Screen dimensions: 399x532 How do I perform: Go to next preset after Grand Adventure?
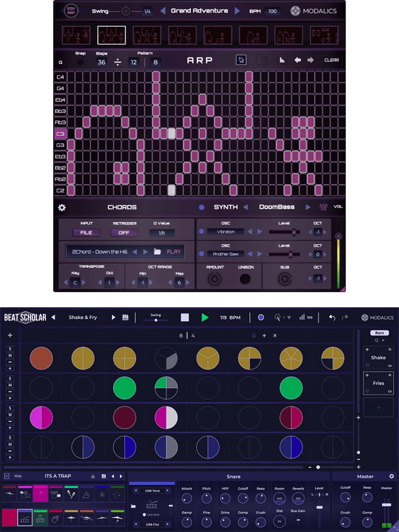(238, 11)
